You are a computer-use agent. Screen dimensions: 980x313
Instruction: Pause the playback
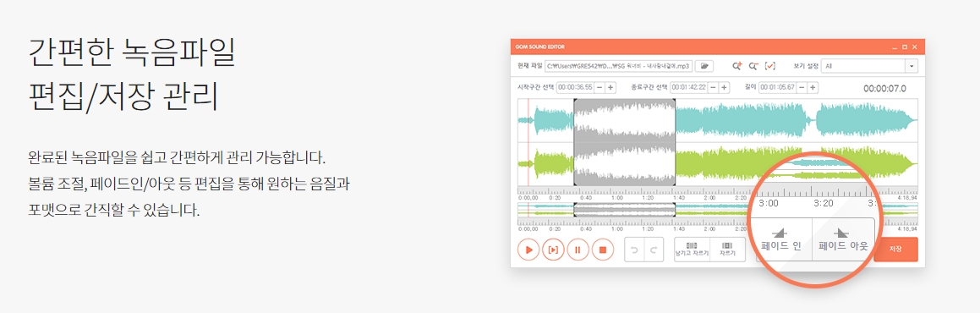578,250
